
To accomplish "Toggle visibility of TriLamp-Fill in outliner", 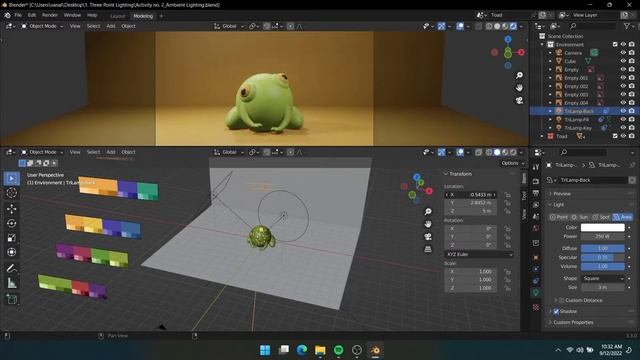I will click(623, 119).
